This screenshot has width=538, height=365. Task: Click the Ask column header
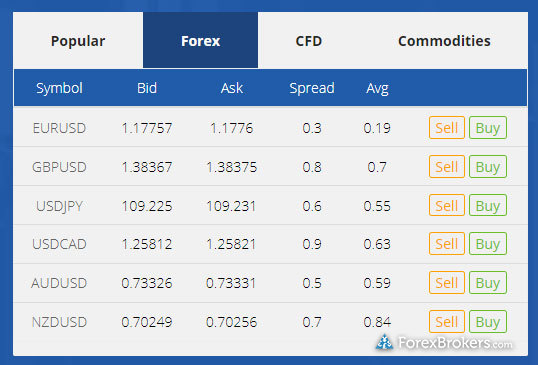[232, 88]
